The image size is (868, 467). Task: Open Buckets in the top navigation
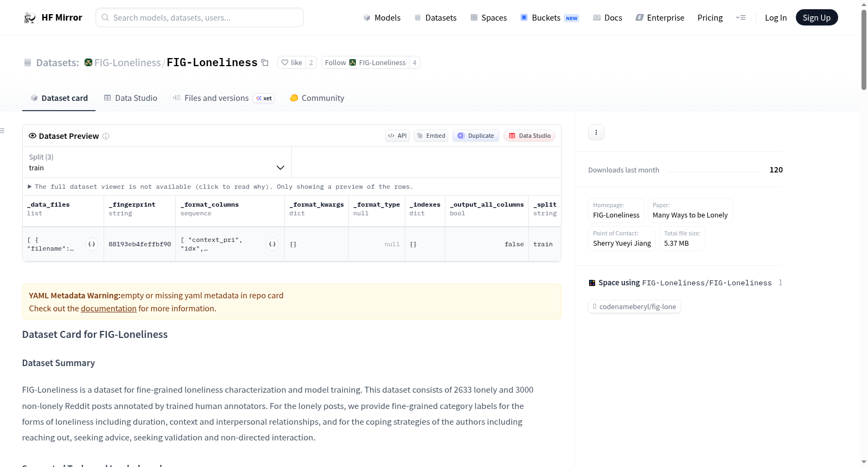coord(550,17)
